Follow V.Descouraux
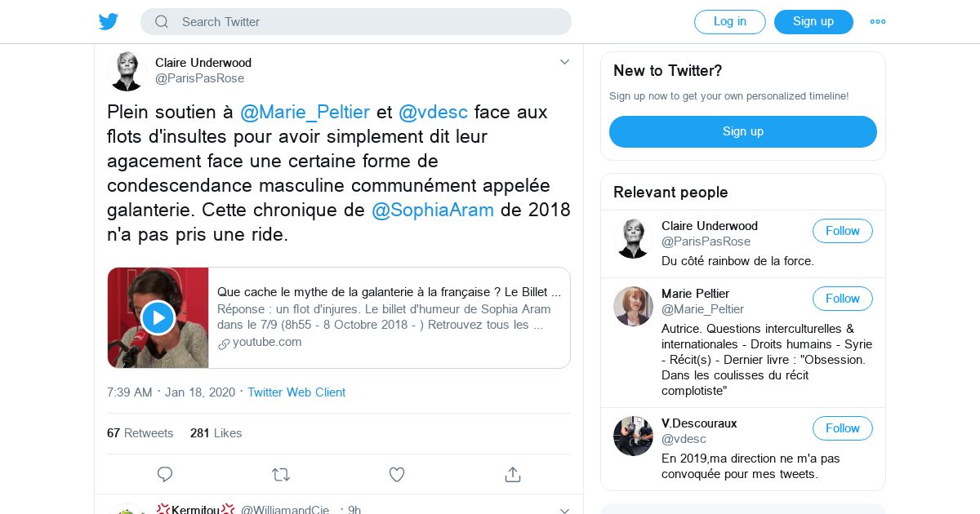The image size is (980, 514). pyautogui.click(x=842, y=428)
